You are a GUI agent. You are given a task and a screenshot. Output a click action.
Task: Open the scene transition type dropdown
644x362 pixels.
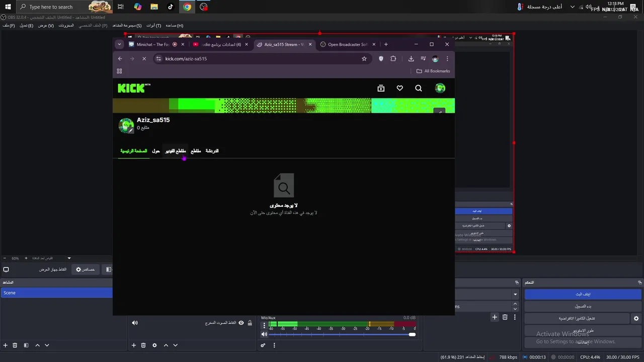click(515, 294)
